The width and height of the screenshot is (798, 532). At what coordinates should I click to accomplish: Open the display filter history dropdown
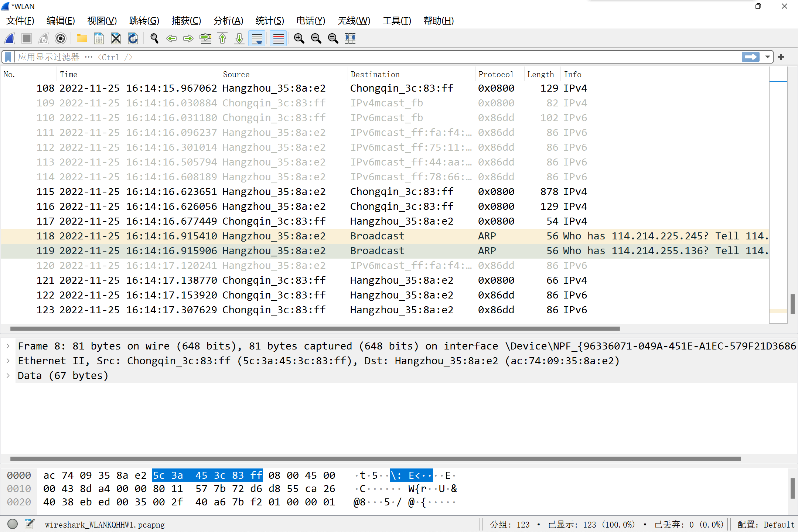(768, 57)
